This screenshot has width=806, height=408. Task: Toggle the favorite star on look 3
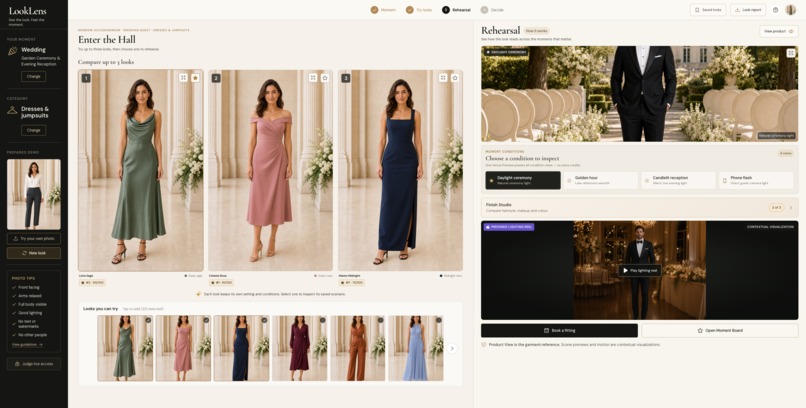point(455,78)
